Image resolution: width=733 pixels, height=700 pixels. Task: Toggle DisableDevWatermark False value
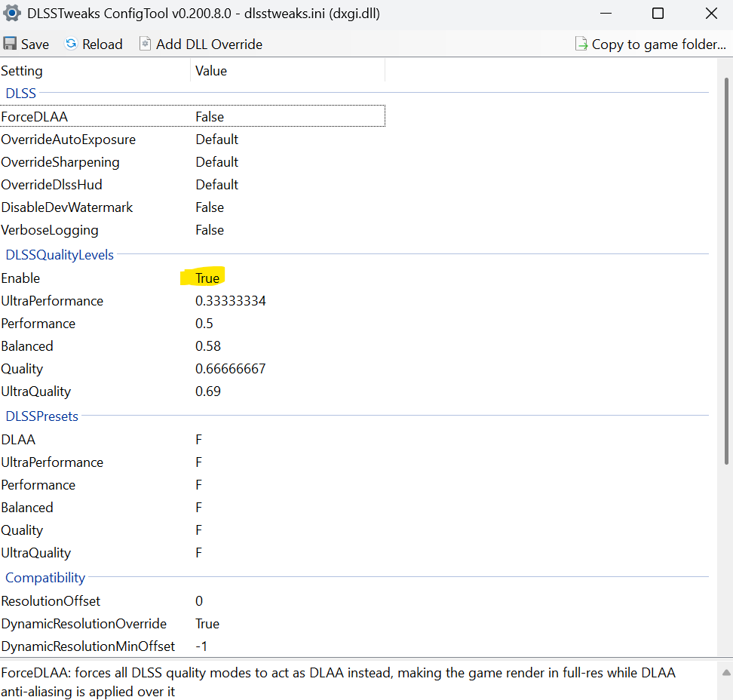(210, 207)
